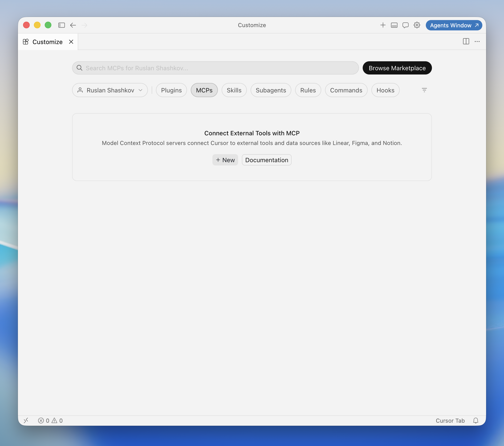The width and height of the screenshot is (504, 446).
Task: Open the more actions ellipsis menu
Action: coord(477,41)
